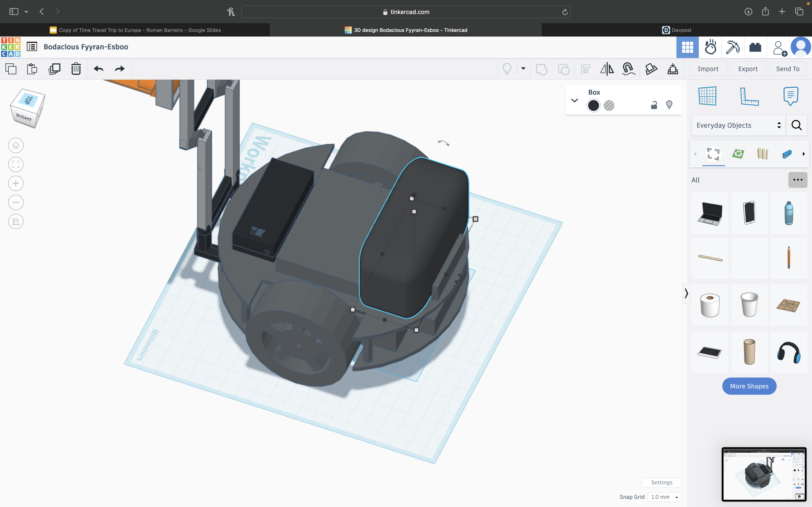Click the headphones shape thumbnail
Image resolution: width=812 pixels, height=507 pixels.
(x=788, y=352)
